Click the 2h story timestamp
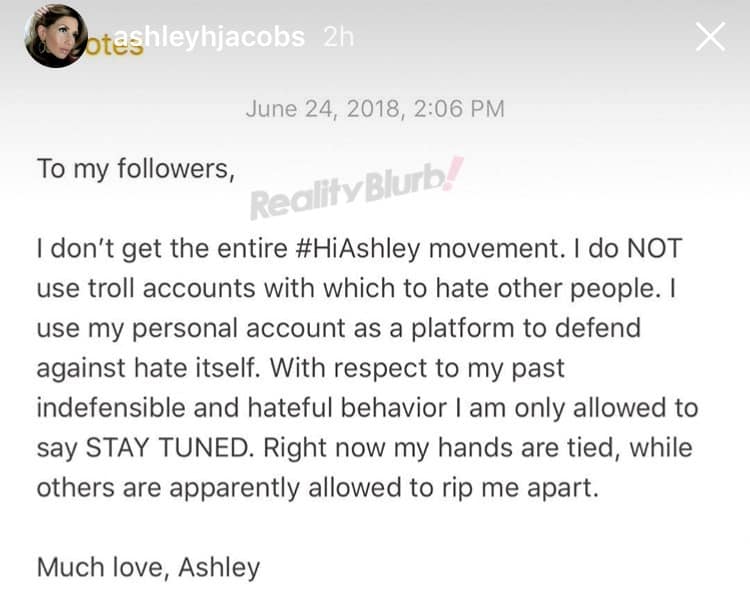Screen dimensions: 750x589 point(339,36)
